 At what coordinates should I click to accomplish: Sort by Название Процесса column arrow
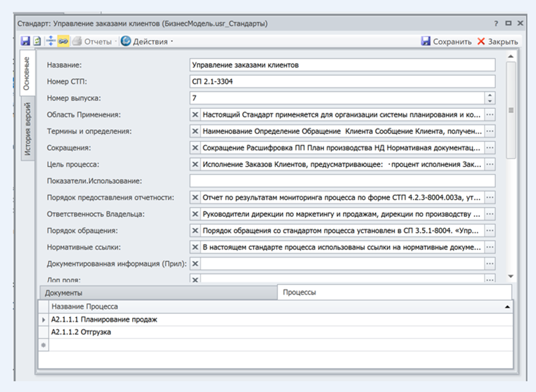(507, 306)
